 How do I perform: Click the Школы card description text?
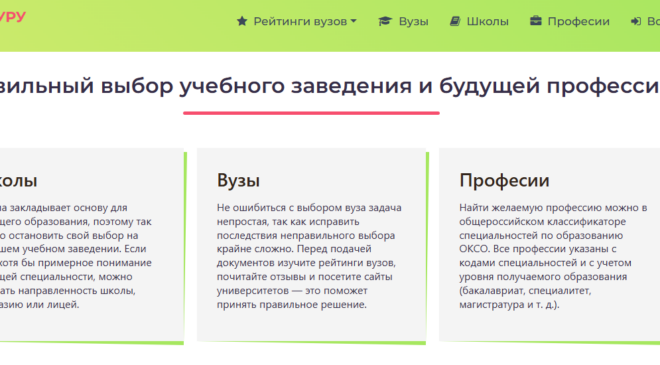[x=76, y=256]
